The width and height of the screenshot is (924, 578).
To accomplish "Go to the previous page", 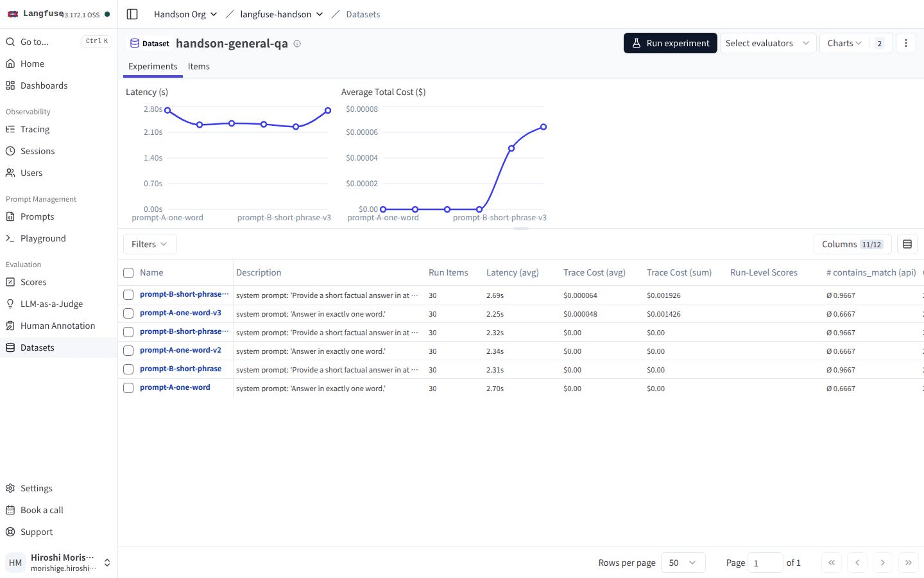I will tap(857, 563).
